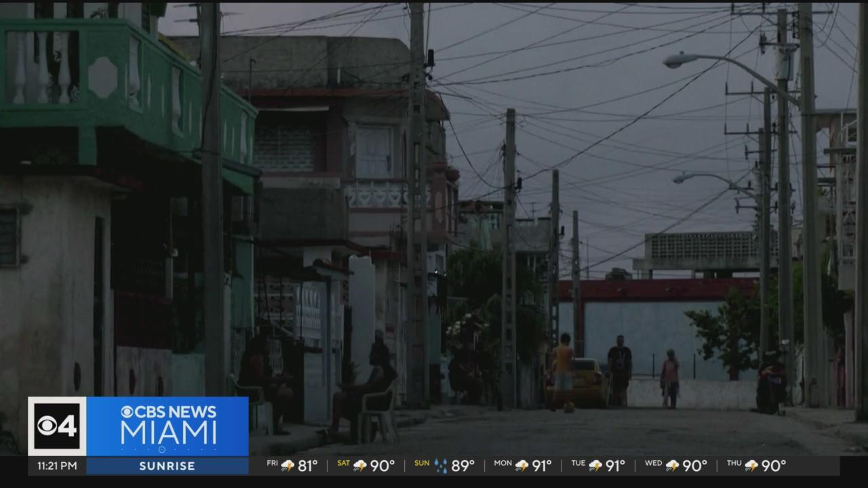The height and width of the screenshot is (488, 868).
Task: Click the 11:21 PM clock display
Action: pos(57,466)
